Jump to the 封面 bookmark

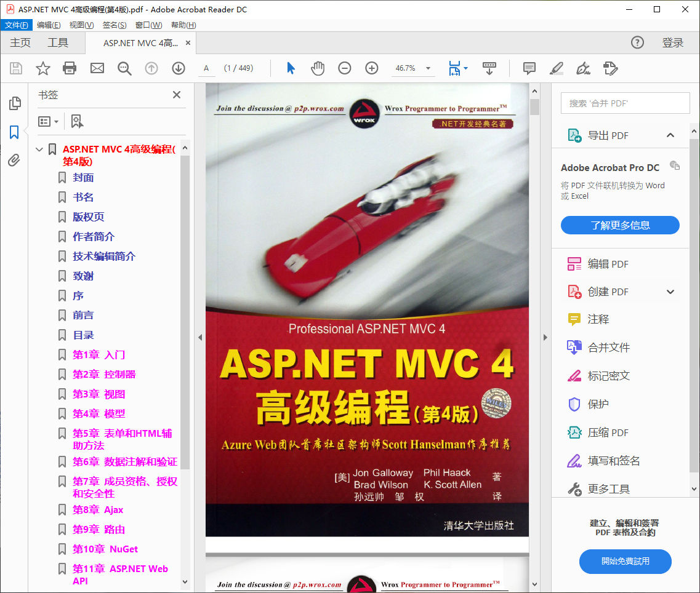click(x=83, y=178)
